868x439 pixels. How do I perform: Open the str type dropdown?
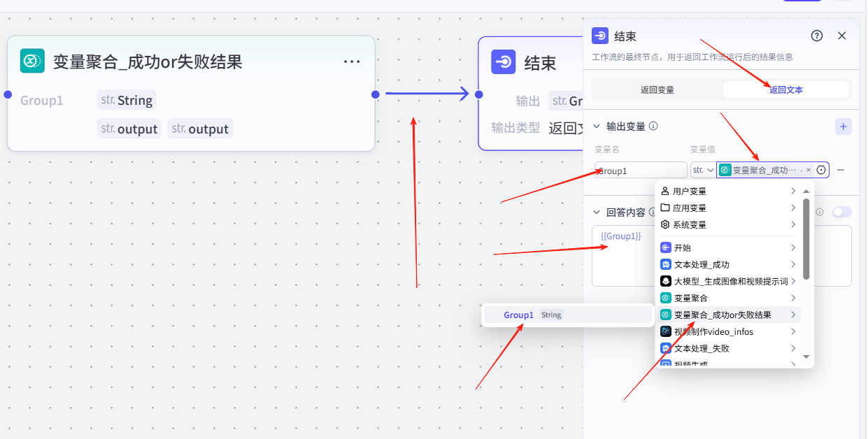[702, 170]
